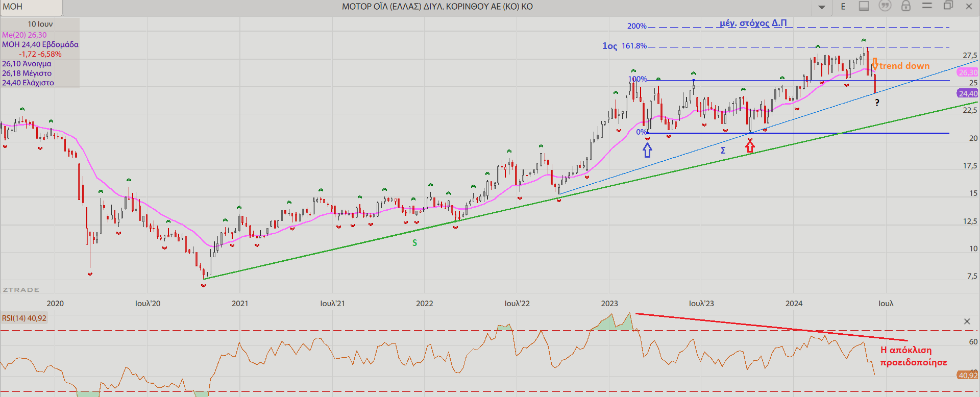This screenshot has height=397, width=980.
Task: Open the comments quote icon
Action: 885,6
